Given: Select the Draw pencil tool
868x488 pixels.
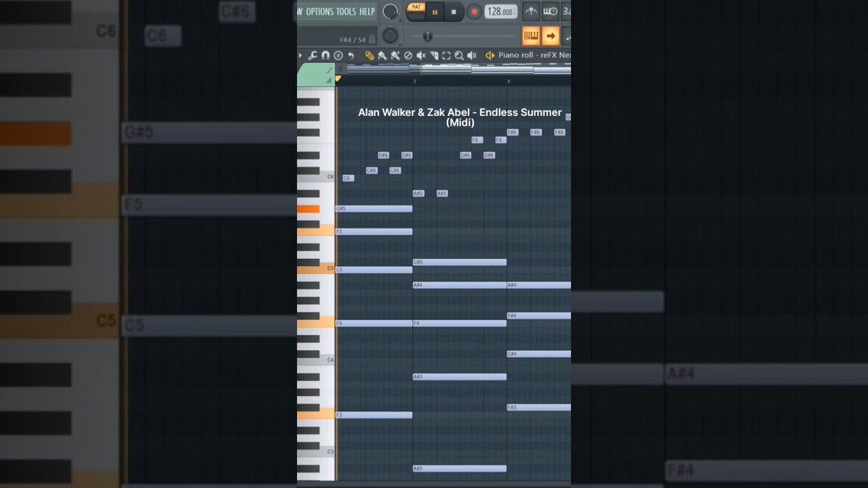Looking at the screenshot, I should tap(370, 56).
